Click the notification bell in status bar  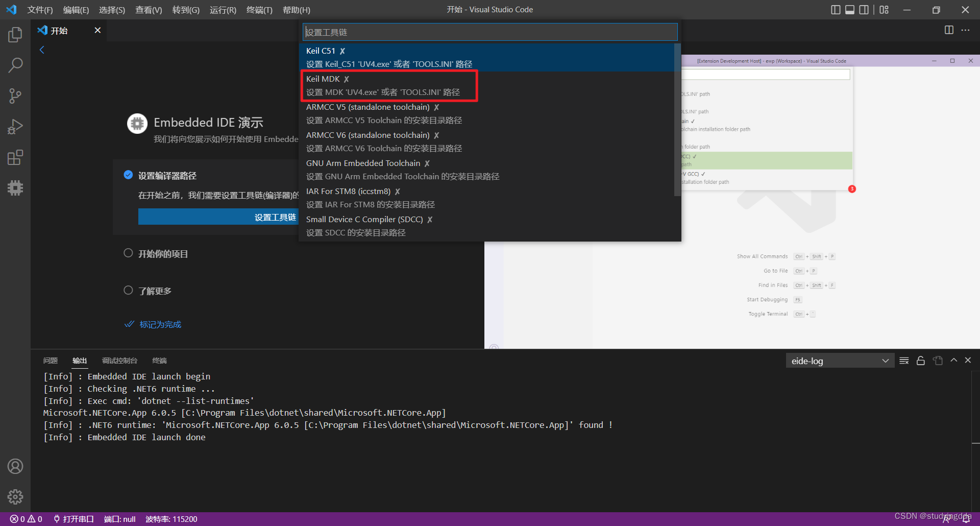pos(966,519)
